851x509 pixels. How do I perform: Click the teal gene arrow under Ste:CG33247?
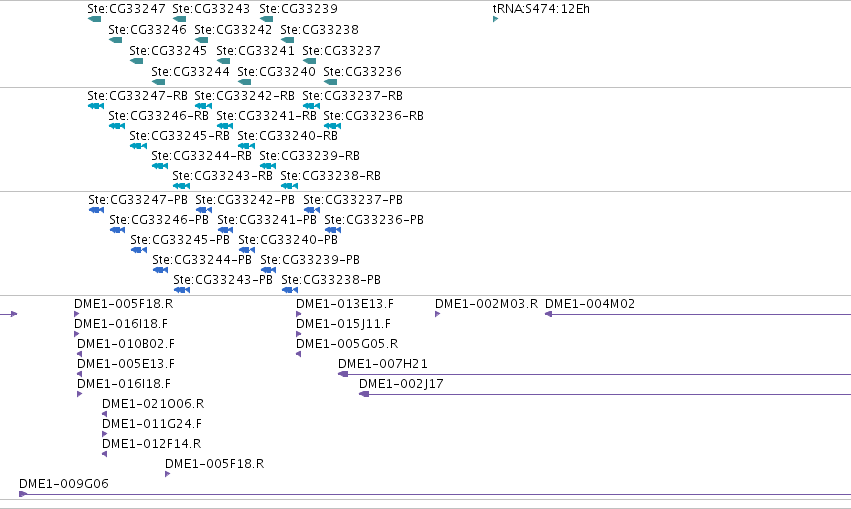tap(94, 19)
